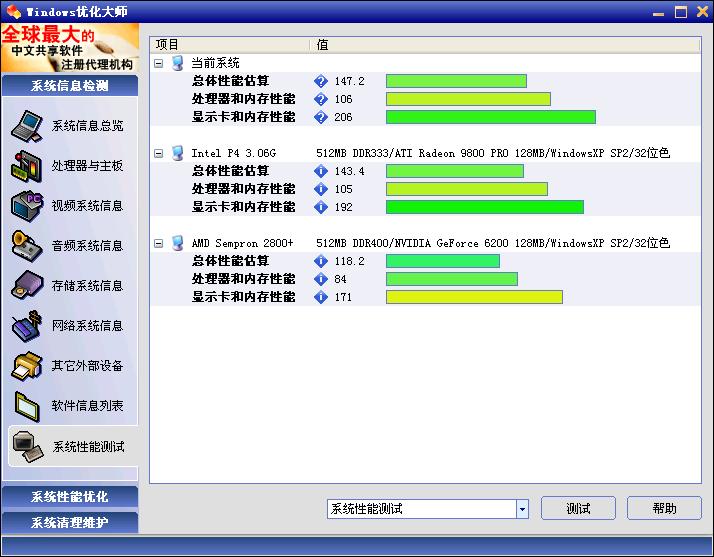Open 存储系统信息 drive icon
The width and height of the screenshot is (714, 557).
pos(27,286)
